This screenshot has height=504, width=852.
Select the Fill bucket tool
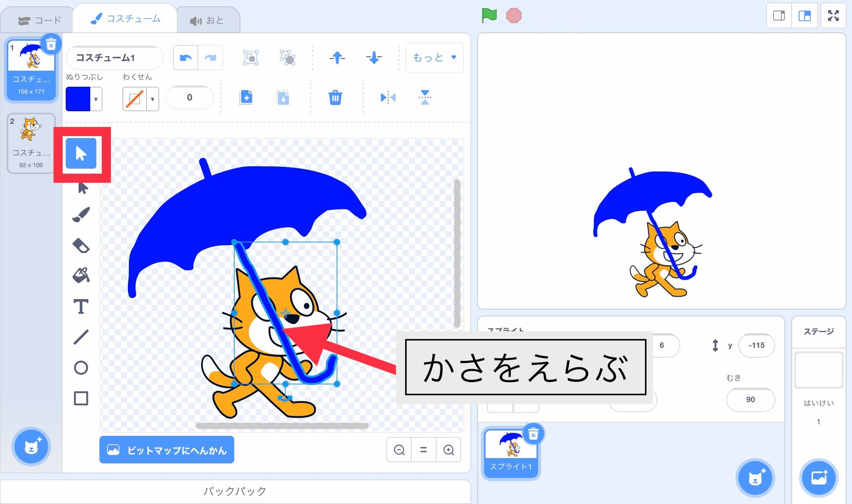(x=81, y=275)
